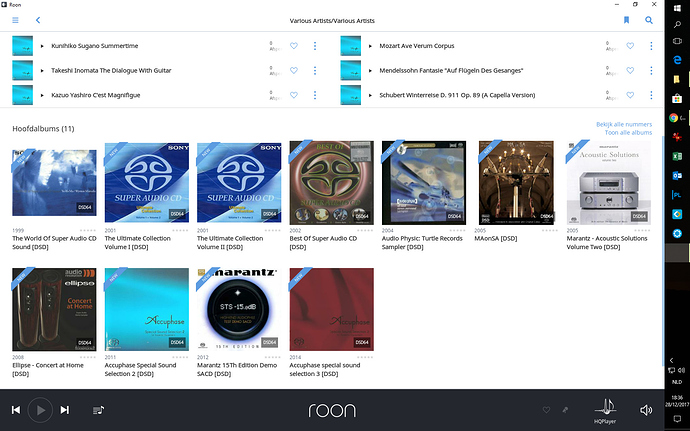Image resolution: width=690 pixels, height=431 pixels.
Task: Open more options for Mendelssohn Fantasie
Action: 651,70
